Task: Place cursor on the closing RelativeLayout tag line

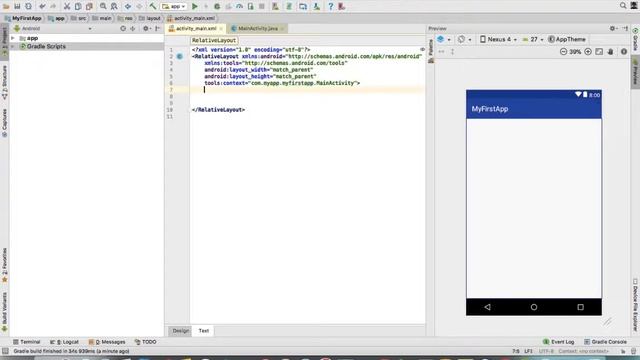Action: coord(218,110)
